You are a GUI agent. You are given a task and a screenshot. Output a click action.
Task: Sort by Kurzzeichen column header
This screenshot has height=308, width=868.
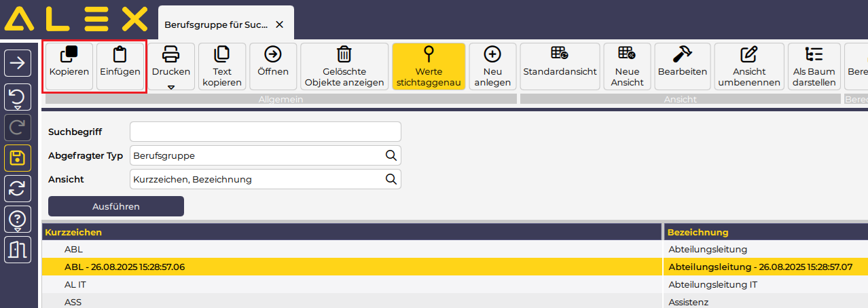(73, 232)
